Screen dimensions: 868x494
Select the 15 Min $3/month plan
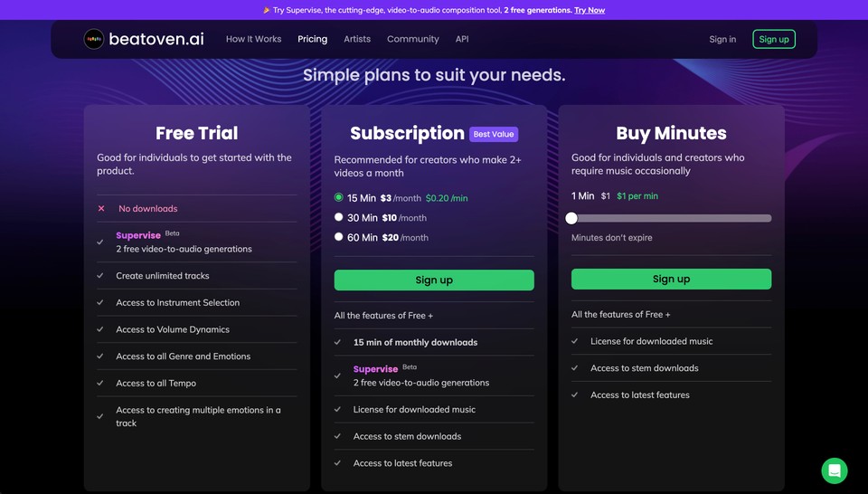[x=339, y=198]
